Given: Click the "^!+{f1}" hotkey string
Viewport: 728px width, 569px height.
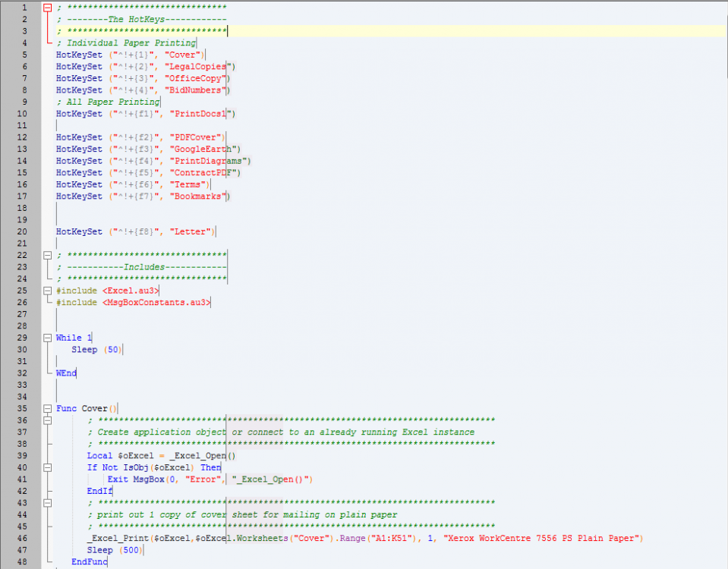Looking at the screenshot, I should tap(136, 114).
